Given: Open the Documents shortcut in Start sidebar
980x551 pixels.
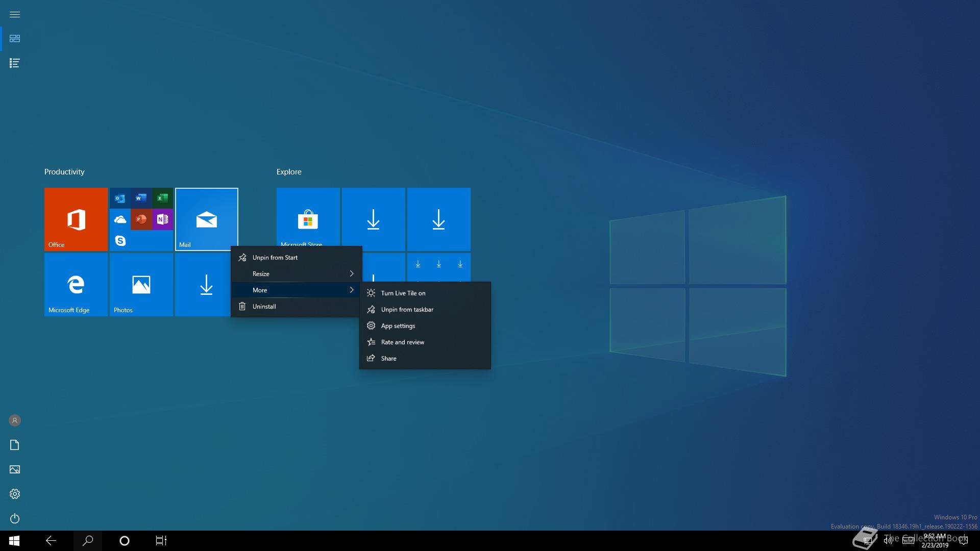Looking at the screenshot, I should tap(15, 445).
